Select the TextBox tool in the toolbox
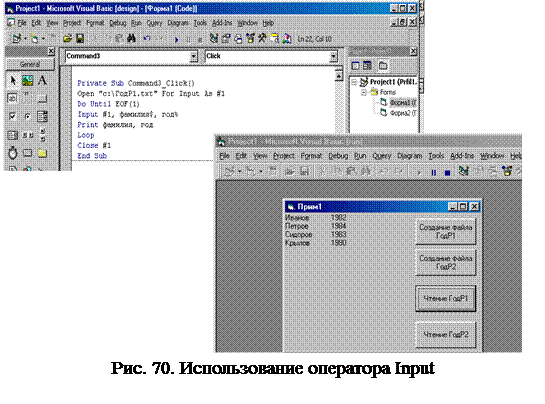Viewport: 545px width, 404px height. pos(13,98)
